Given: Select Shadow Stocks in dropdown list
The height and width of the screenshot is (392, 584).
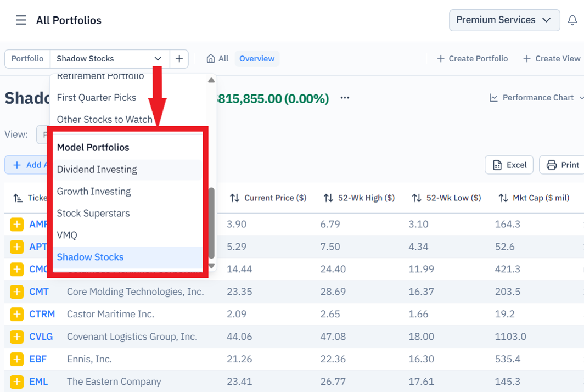Looking at the screenshot, I should click(127, 257).
